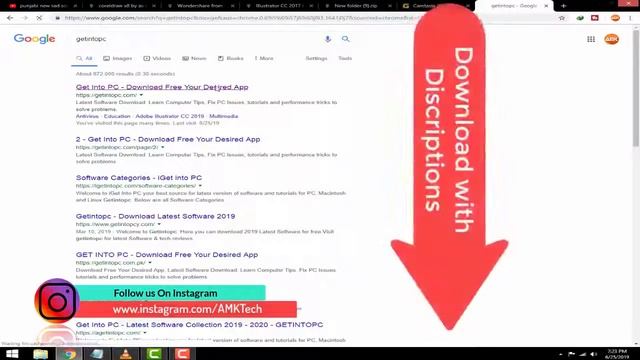Click the Education sitelink
The width and height of the screenshot is (640, 360).
(117, 116)
